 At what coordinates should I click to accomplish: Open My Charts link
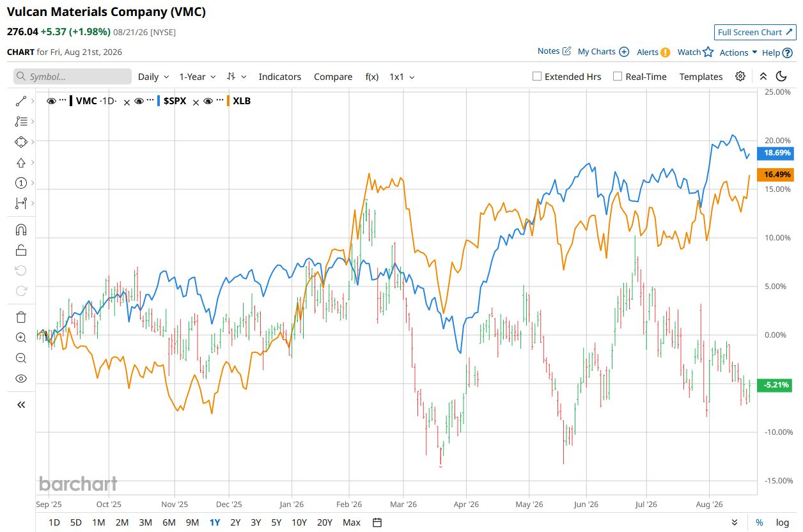pos(603,52)
